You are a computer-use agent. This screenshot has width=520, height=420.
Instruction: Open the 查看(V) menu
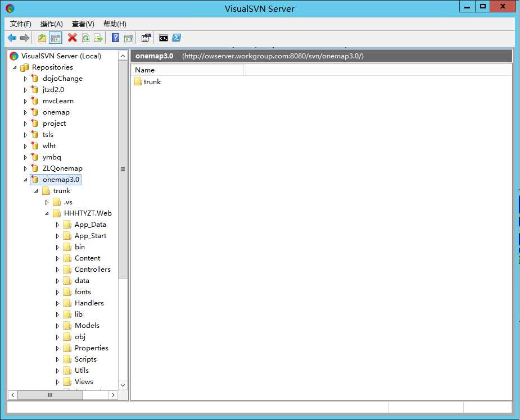pos(83,24)
